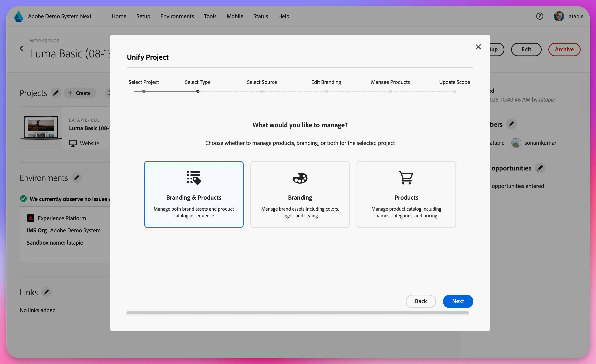Click the workspace Edit button
This screenshot has height=364, width=596.
click(526, 49)
